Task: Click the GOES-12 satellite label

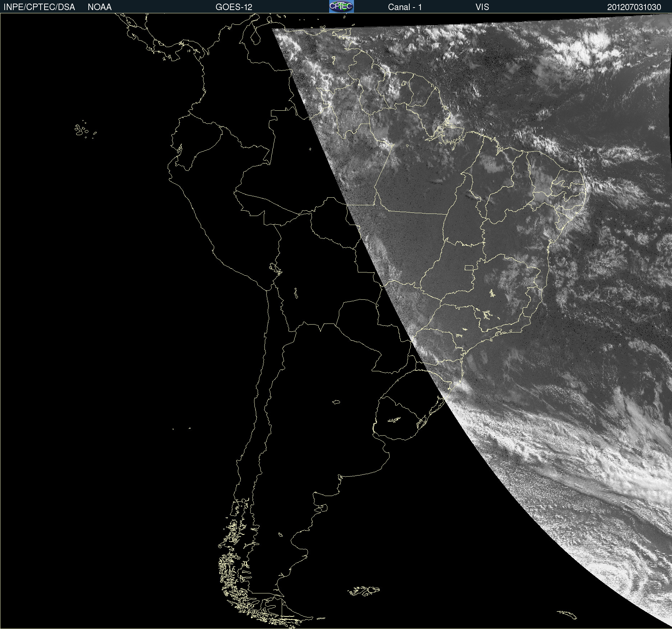Action: tap(234, 7)
